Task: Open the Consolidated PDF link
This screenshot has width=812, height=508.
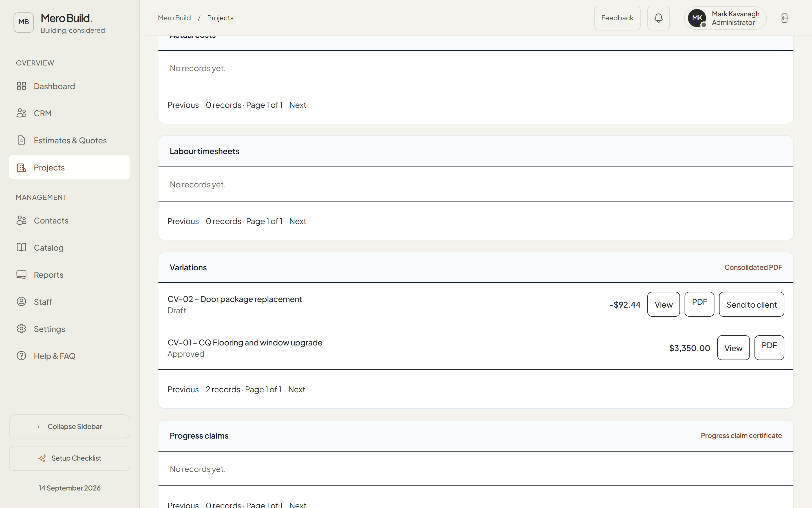Action: [753, 268]
